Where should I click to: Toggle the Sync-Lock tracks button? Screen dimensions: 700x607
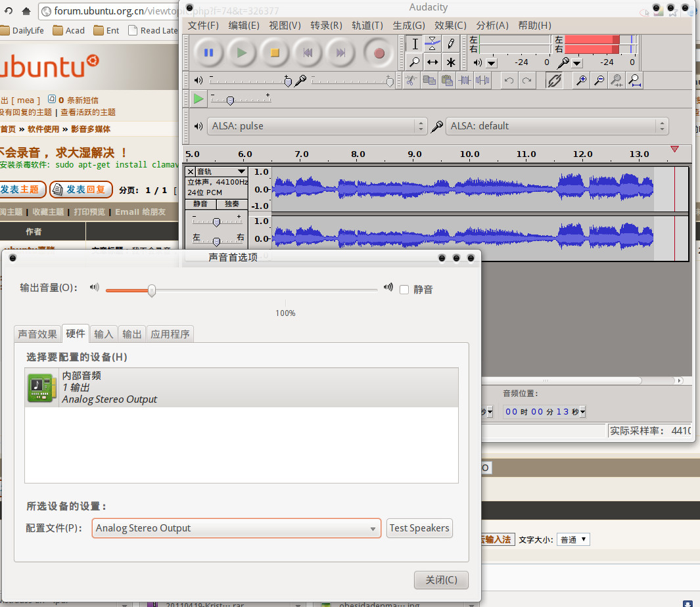(x=554, y=80)
